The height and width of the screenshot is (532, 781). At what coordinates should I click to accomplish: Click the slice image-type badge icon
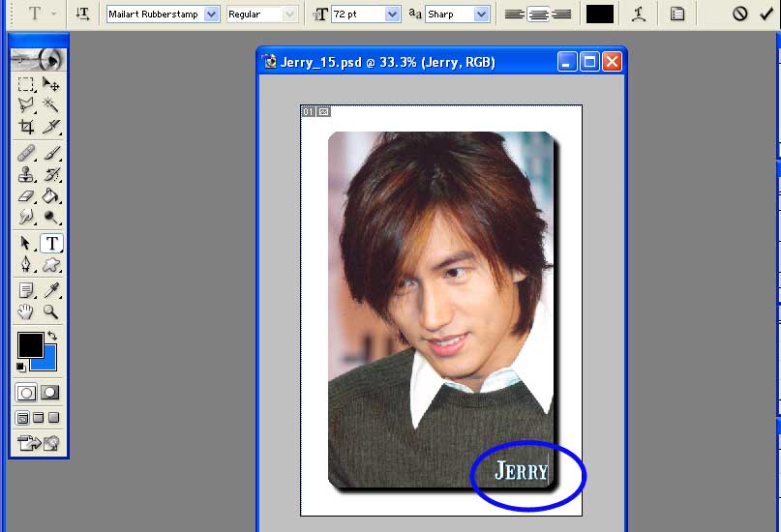coord(324,112)
